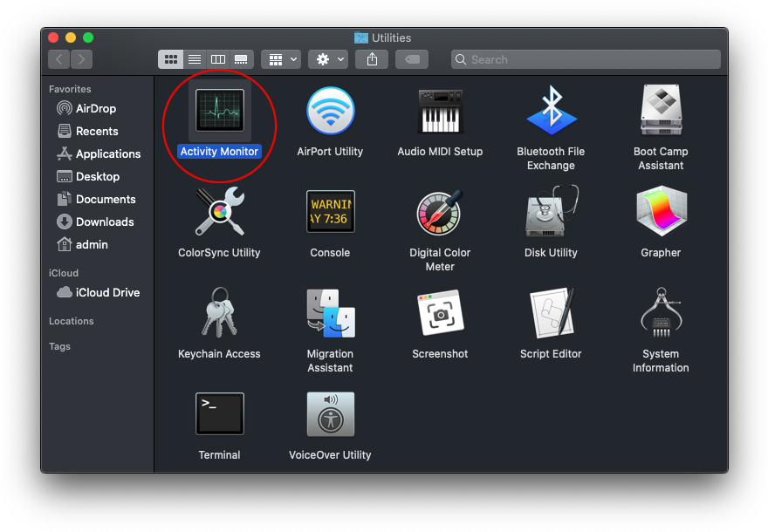
Task: Select the Digital Color Meter icon
Action: coord(440,213)
